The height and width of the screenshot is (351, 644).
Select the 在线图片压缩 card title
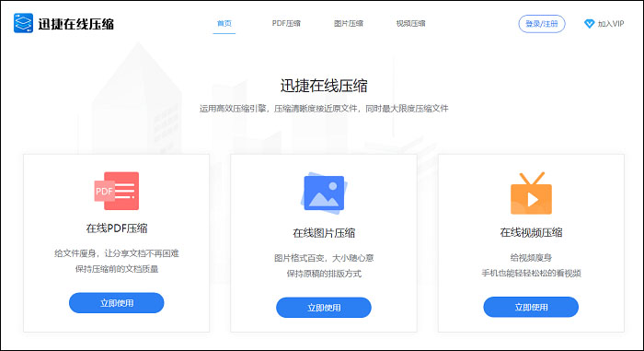pos(324,233)
